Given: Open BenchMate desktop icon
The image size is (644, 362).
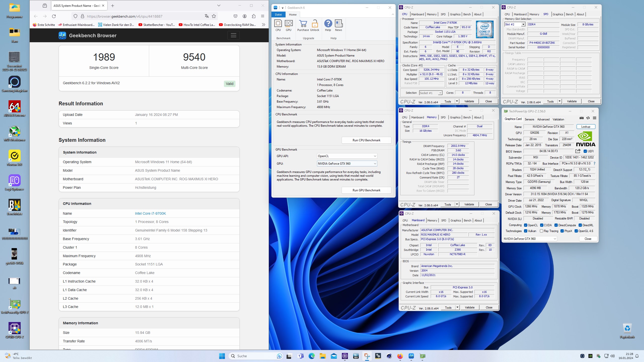Looking at the screenshot, I should [x=15, y=207].
